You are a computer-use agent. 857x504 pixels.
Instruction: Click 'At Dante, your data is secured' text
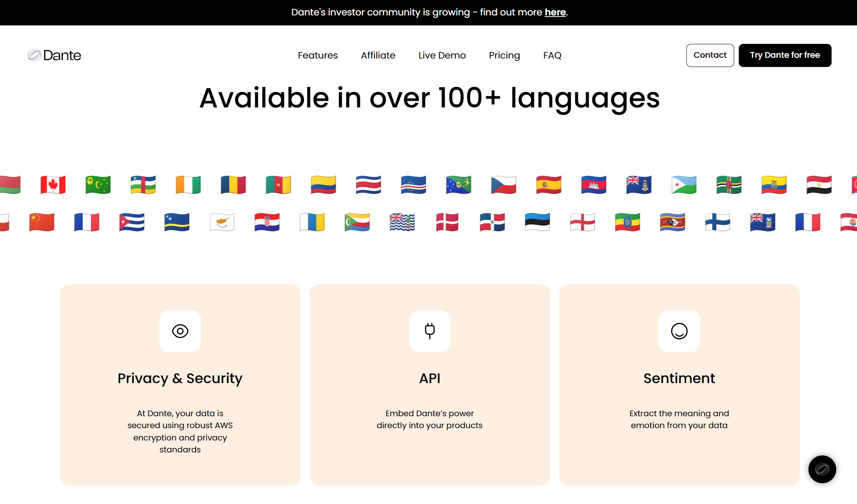coord(180,431)
